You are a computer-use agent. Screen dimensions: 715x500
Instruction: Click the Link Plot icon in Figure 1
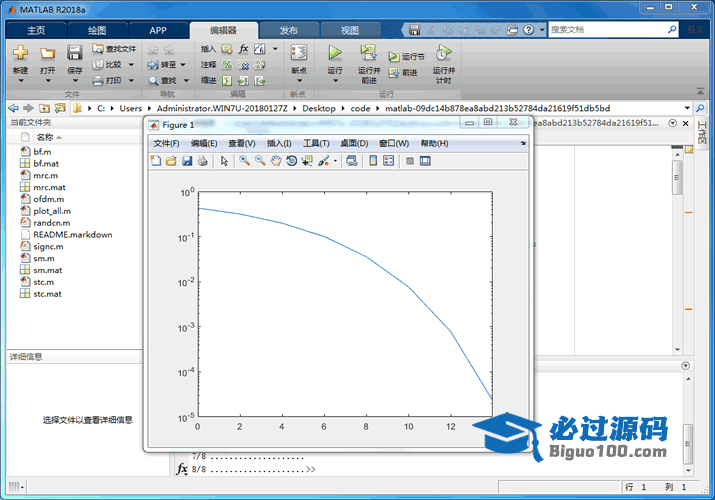click(x=352, y=161)
